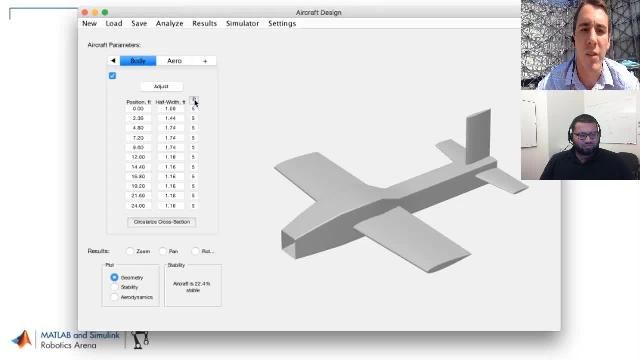
Task: Click the Position field showing 19.20
Action: click(138, 186)
